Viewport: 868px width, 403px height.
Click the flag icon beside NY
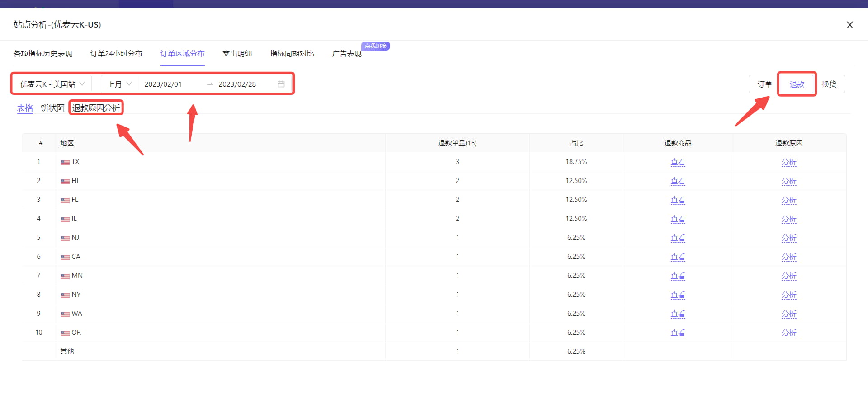pos(65,295)
